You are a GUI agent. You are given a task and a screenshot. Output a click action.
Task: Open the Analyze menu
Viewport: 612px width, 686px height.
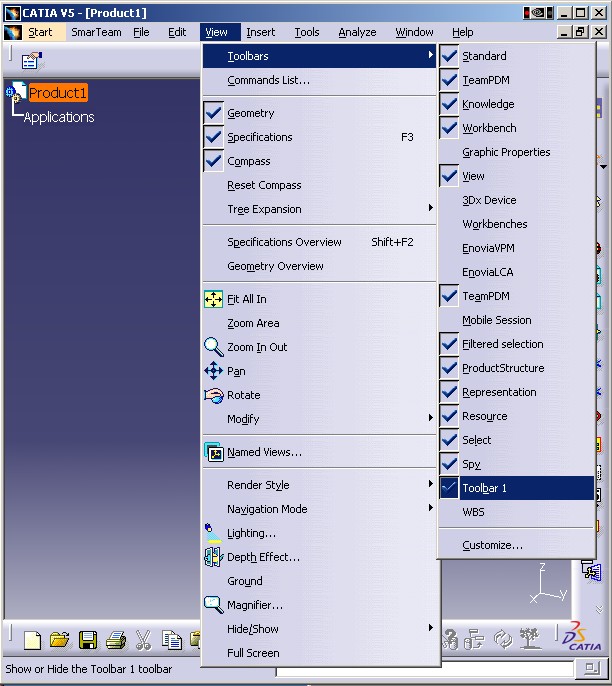(x=357, y=32)
